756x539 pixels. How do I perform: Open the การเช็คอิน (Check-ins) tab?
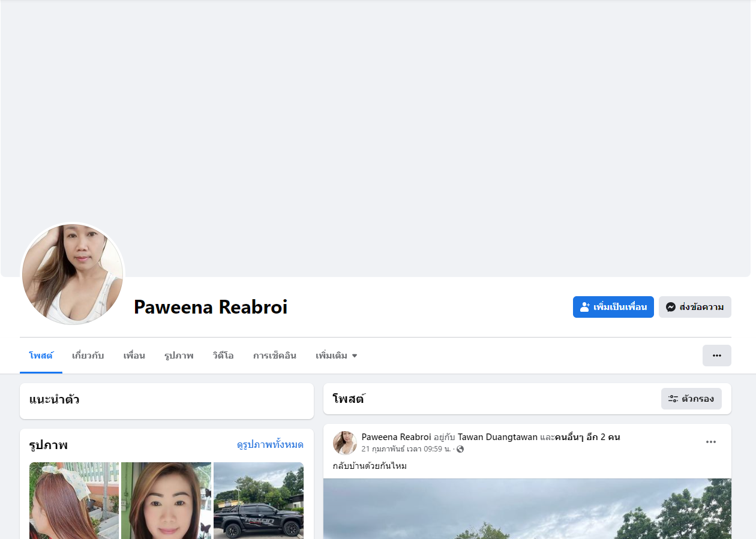(x=274, y=356)
